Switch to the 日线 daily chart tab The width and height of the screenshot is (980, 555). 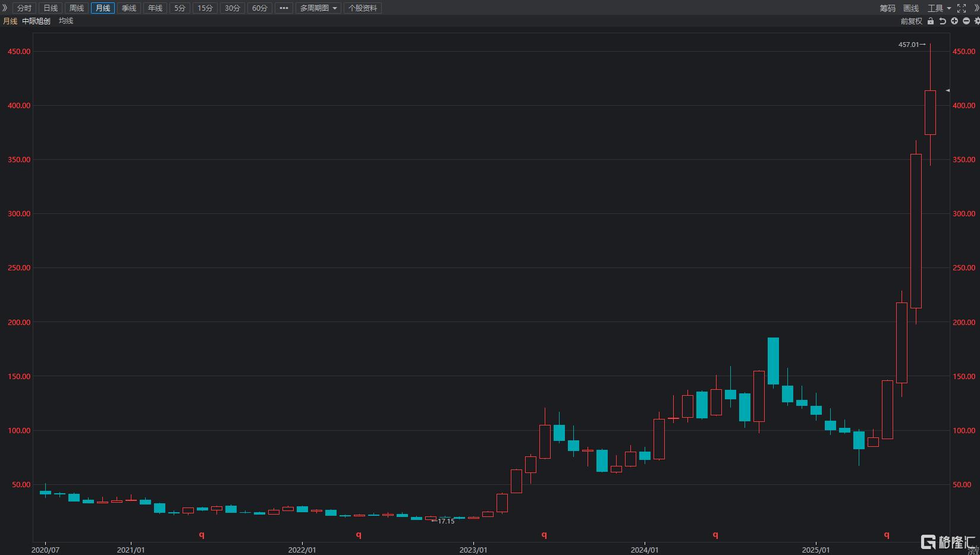pos(51,8)
